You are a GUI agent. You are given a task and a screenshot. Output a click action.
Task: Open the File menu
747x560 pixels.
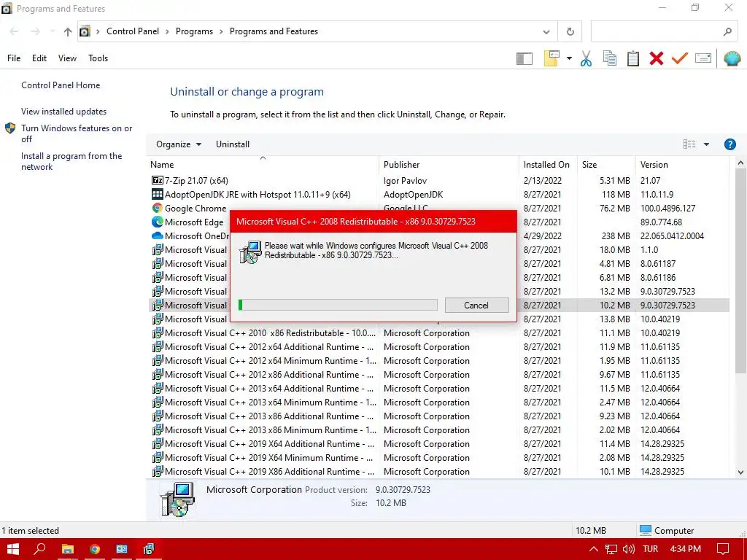click(x=14, y=58)
